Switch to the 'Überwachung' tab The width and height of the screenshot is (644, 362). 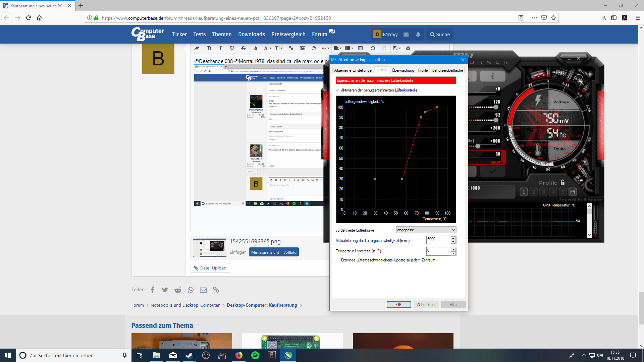click(x=403, y=70)
